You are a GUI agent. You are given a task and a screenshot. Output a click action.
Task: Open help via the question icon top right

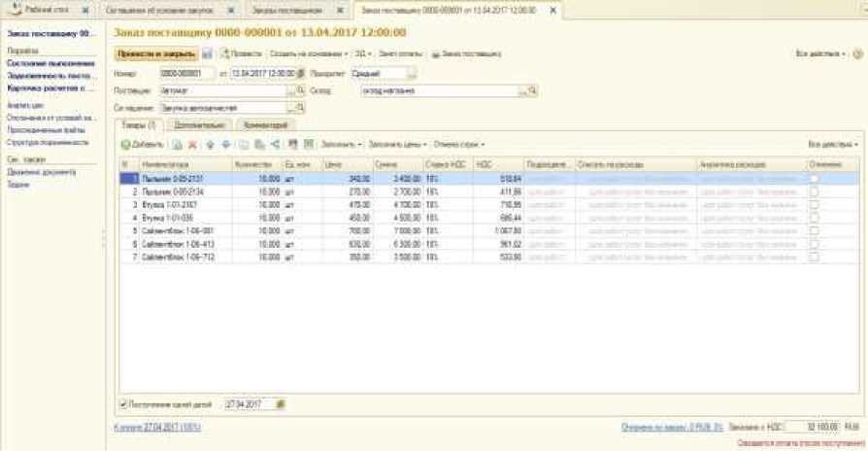click(x=857, y=54)
